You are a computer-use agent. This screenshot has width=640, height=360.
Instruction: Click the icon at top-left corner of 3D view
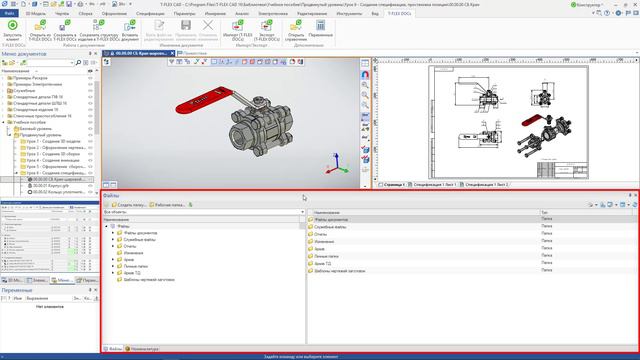pyautogui.click(x=107, y=62)
